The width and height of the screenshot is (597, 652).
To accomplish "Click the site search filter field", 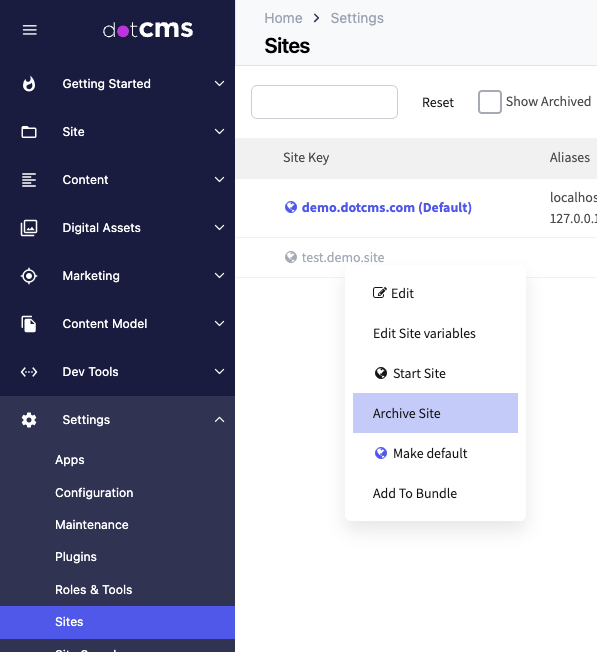I will (x=324, y=102).
